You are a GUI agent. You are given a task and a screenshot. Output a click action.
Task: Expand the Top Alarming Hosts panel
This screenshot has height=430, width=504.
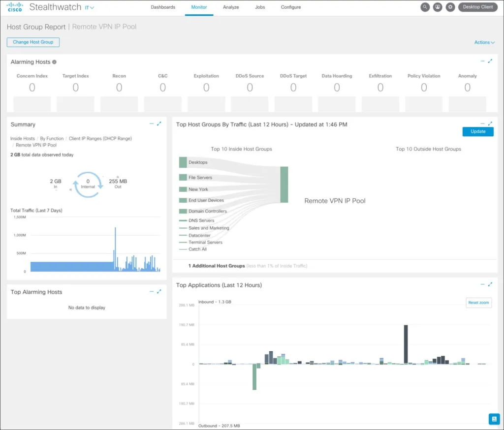159,291
